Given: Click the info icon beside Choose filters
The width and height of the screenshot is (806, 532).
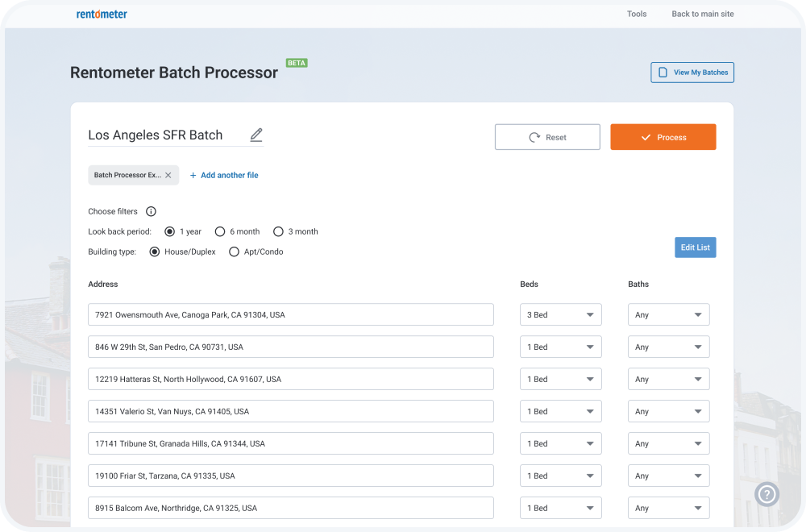Looking at the screenshot, I should (151, 211).
